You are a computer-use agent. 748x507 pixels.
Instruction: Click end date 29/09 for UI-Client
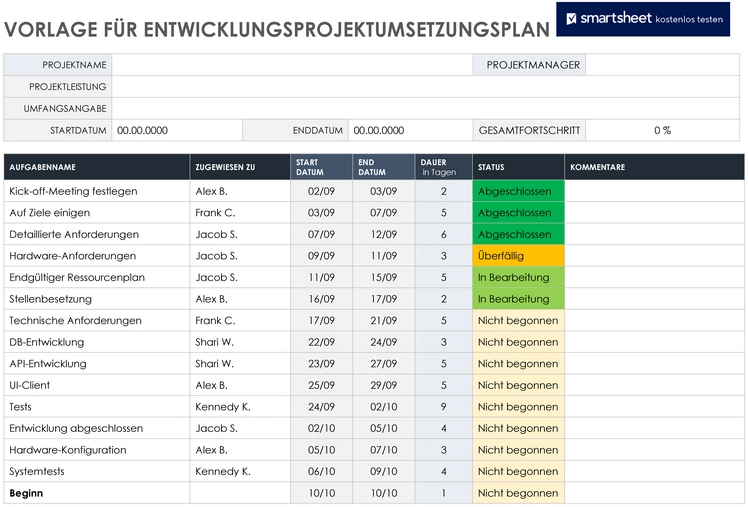(x=384, y=385)
